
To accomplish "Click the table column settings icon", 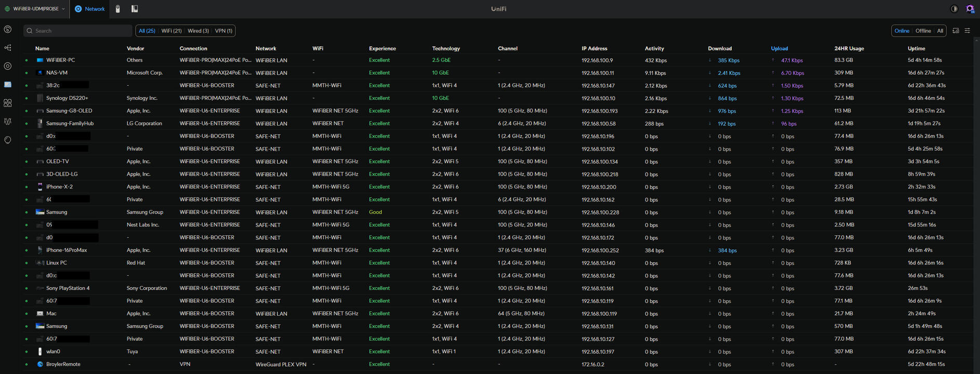I will point(967,31).
